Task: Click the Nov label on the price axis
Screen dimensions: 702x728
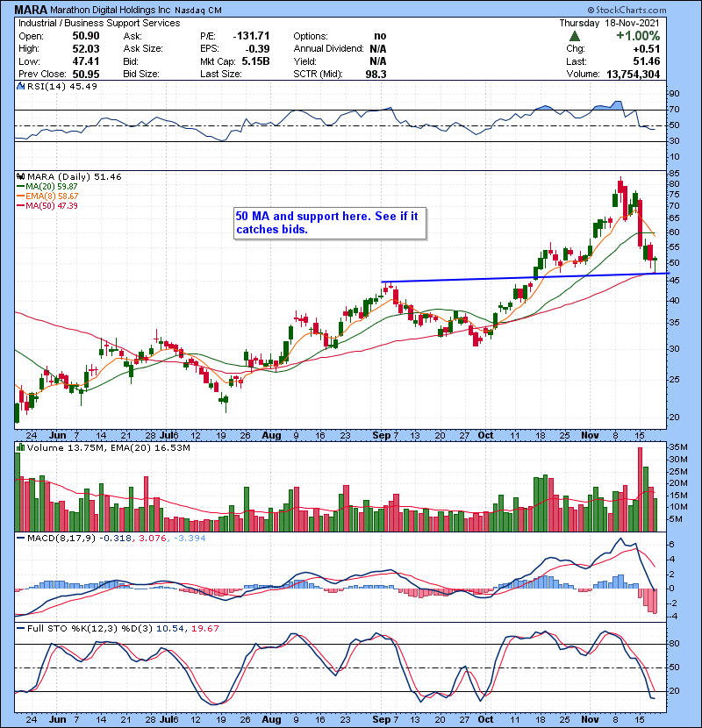Action: (590, 436)
